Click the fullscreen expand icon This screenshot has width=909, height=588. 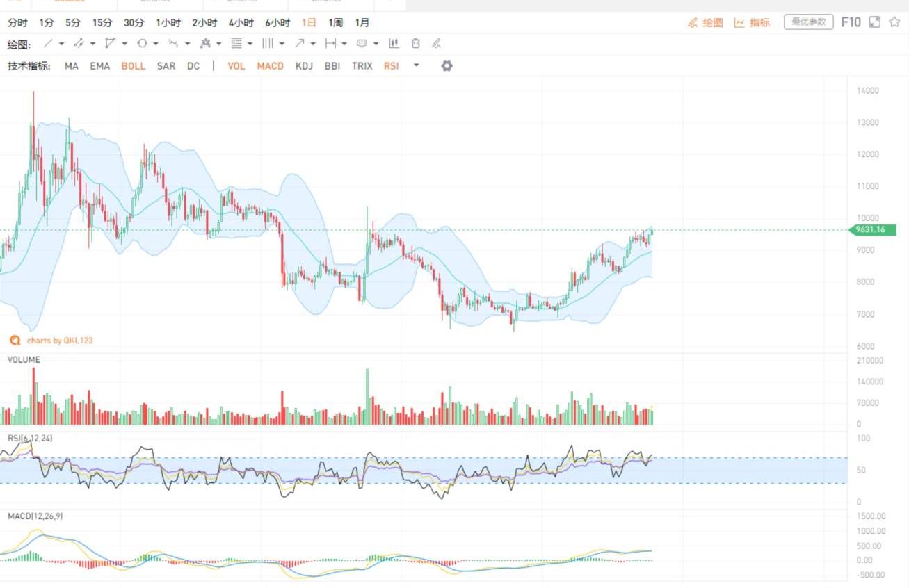(x=875, y=22)
